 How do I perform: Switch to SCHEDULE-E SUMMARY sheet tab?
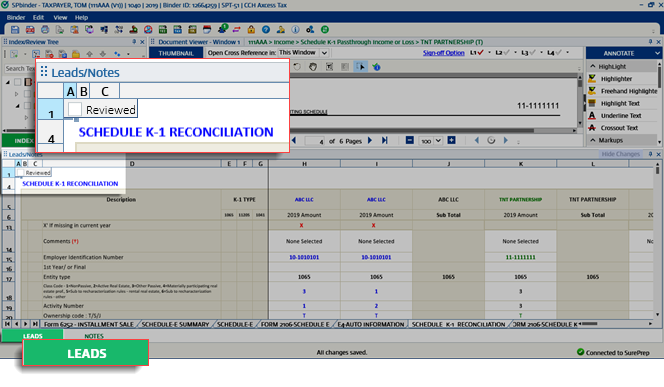click(x=175, y=324)
